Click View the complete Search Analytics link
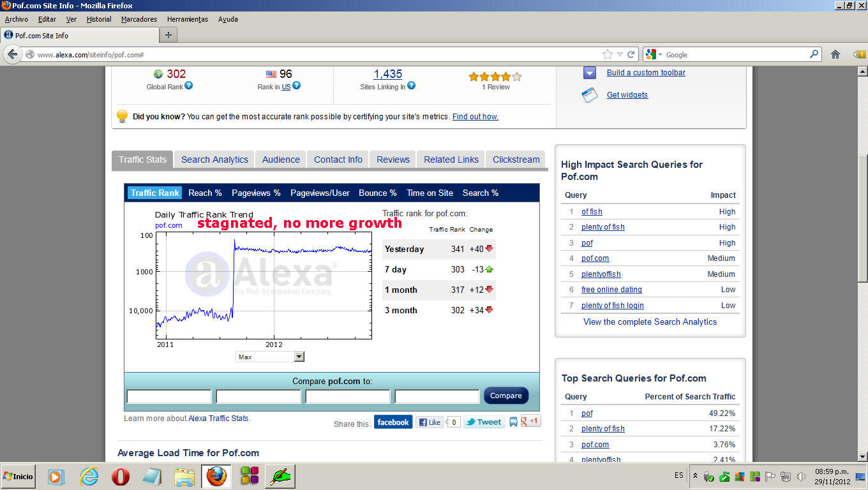Viewport: 868px width, 490px height. (x=650, y=322)
